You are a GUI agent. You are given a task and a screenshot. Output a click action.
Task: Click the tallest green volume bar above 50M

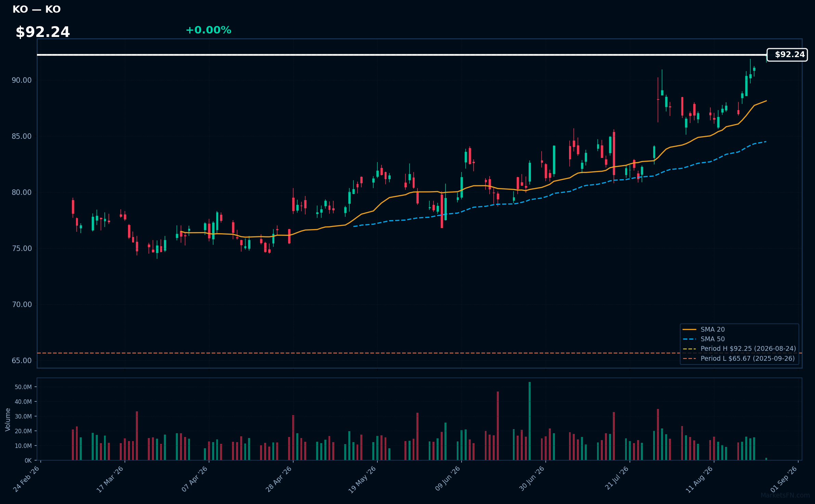(530, 421)
